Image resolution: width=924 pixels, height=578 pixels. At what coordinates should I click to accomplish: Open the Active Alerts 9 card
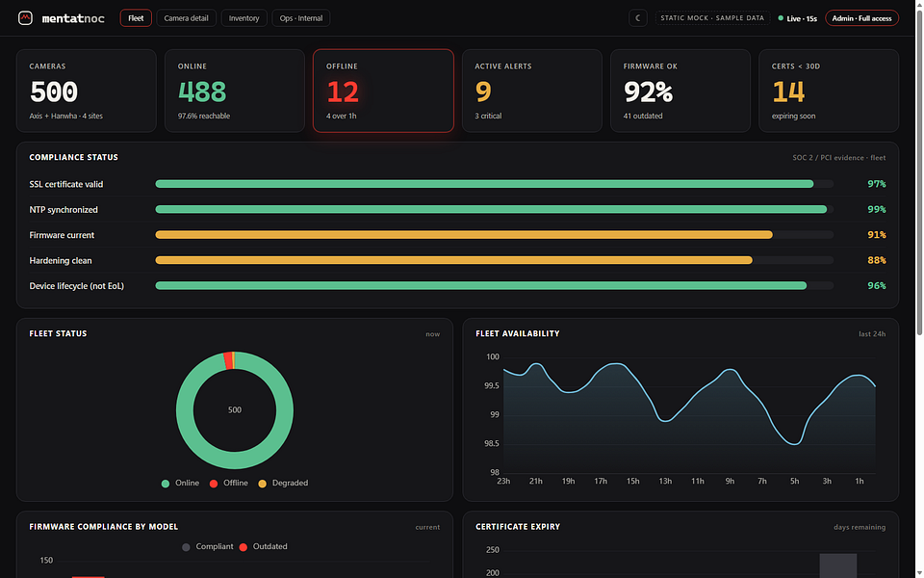pyautogui.click(x=531, y=91)
